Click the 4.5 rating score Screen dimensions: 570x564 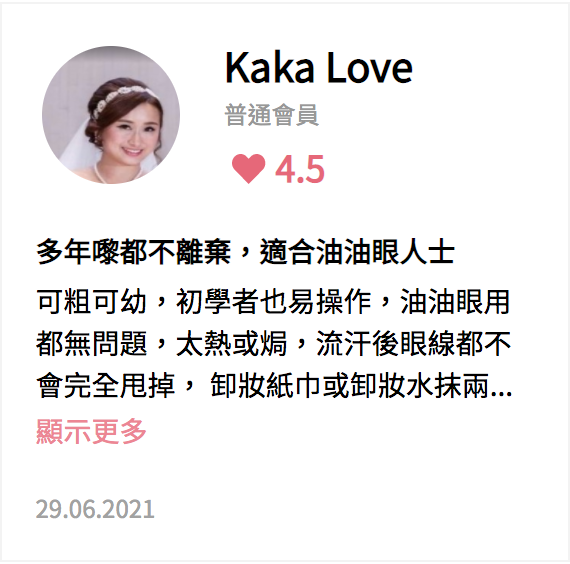[x=300, y=169]
